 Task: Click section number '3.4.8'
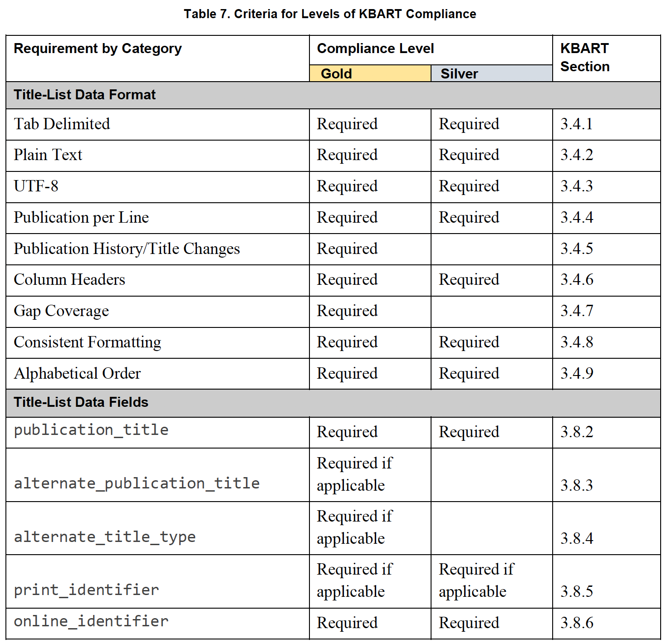point(577,342)
